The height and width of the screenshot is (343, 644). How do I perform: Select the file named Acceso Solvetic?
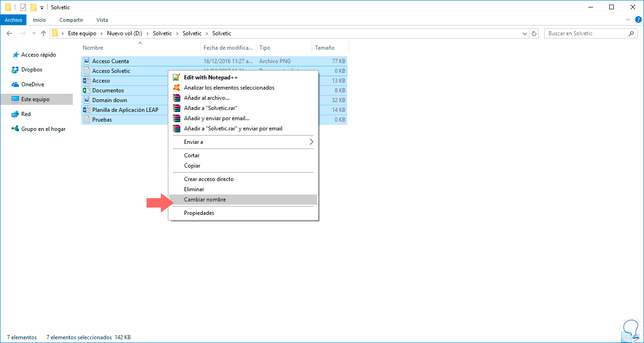coord(111,71)
